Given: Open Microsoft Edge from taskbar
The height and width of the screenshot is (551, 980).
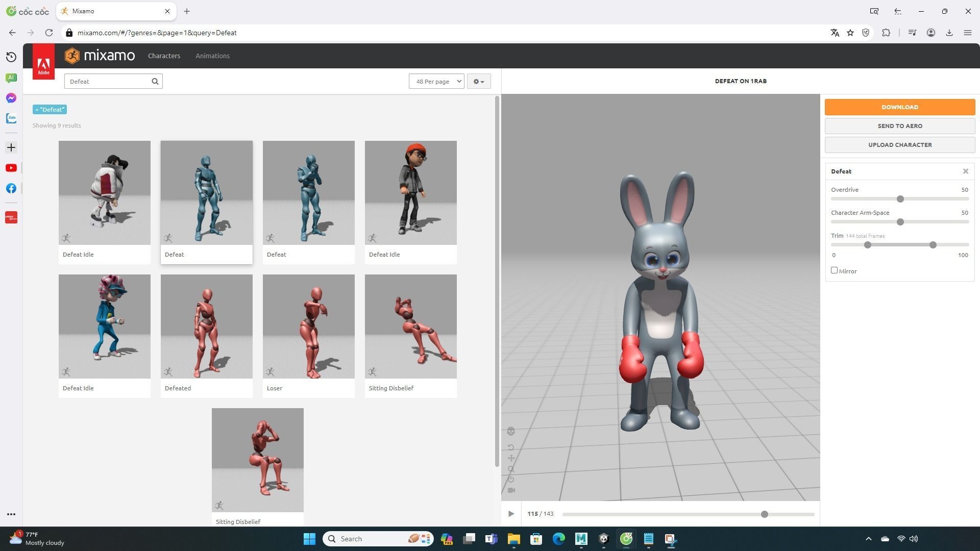Looking at the screenshot, I should click(558, 539).
